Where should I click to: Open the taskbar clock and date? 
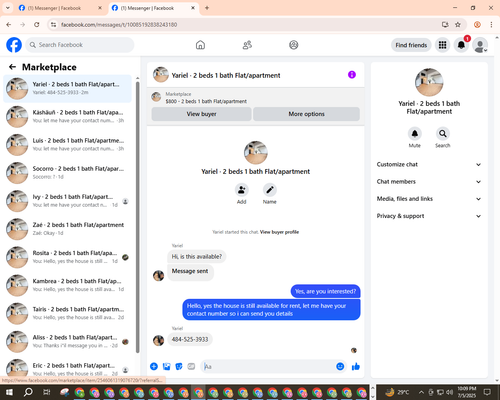(467, 392)
